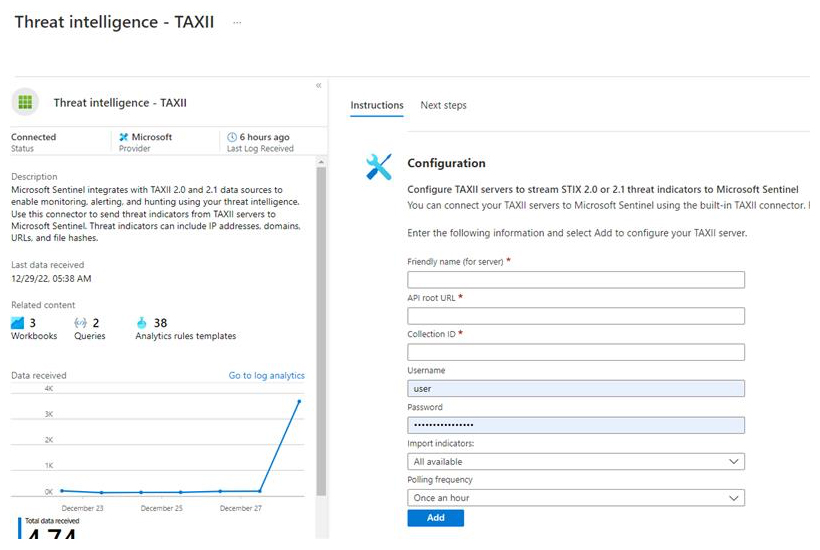Click the Connected status text

(33, 137)
